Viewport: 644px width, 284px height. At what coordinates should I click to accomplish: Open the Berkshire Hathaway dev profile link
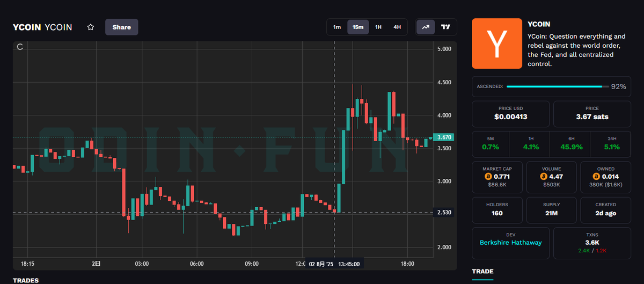[x=510, y=243]
